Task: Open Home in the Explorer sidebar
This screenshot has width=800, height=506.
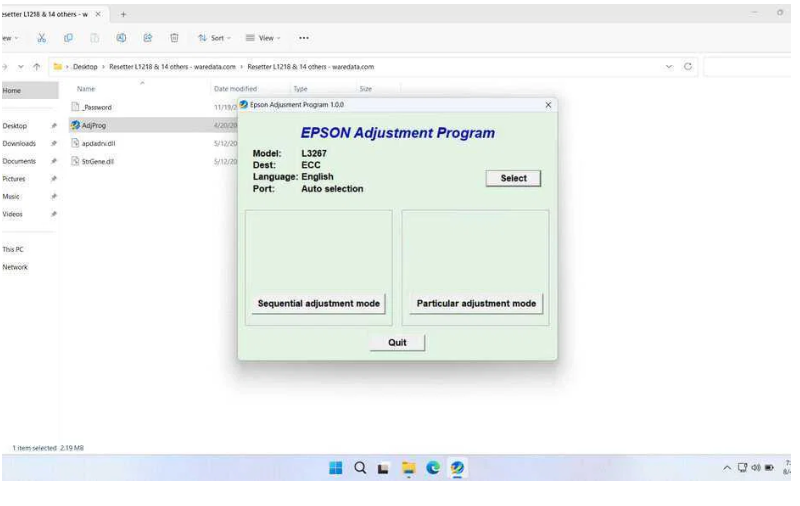Action: (30, 90)
